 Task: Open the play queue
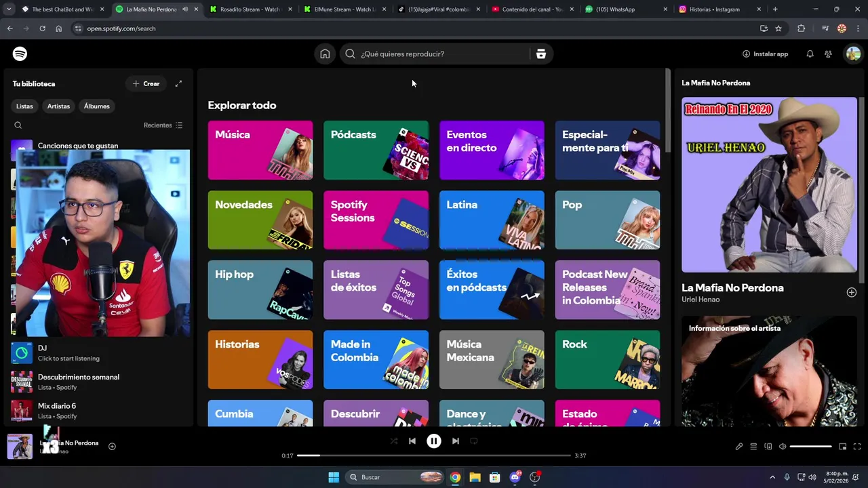tap(753, 447)
